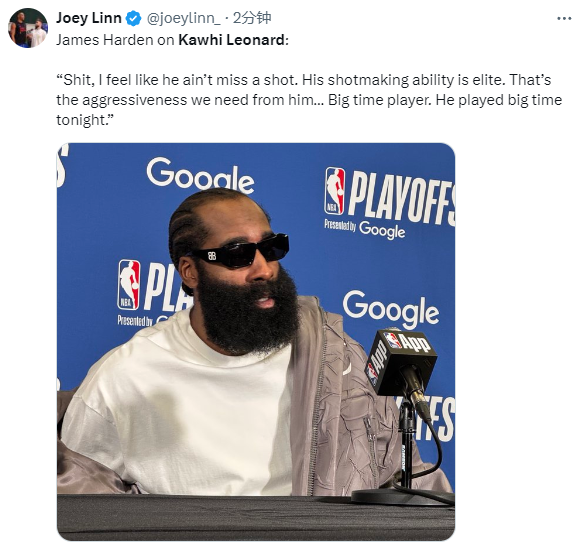The width and height of the screenshot is (588, 545).
Task: Click the quoted tweet text beginning with Shit
Action: [x=309, y=100]
